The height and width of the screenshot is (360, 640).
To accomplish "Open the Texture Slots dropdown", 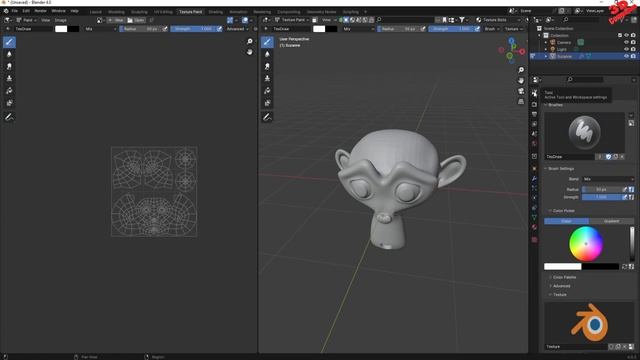I will [x=498, y=20].
